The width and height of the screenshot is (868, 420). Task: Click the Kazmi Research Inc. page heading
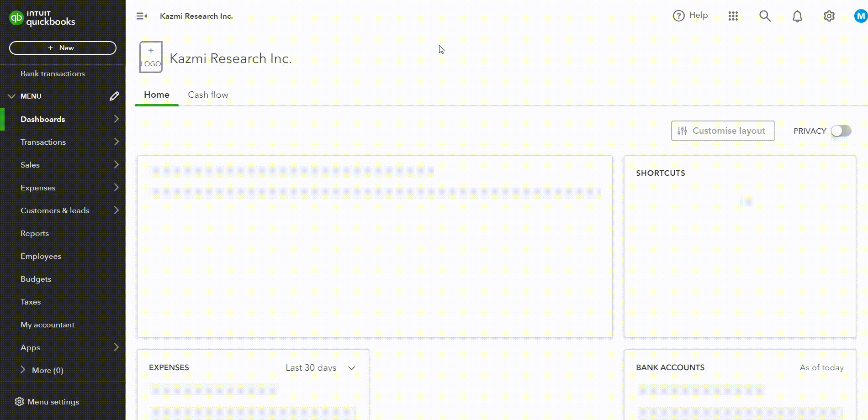(231, 58)
